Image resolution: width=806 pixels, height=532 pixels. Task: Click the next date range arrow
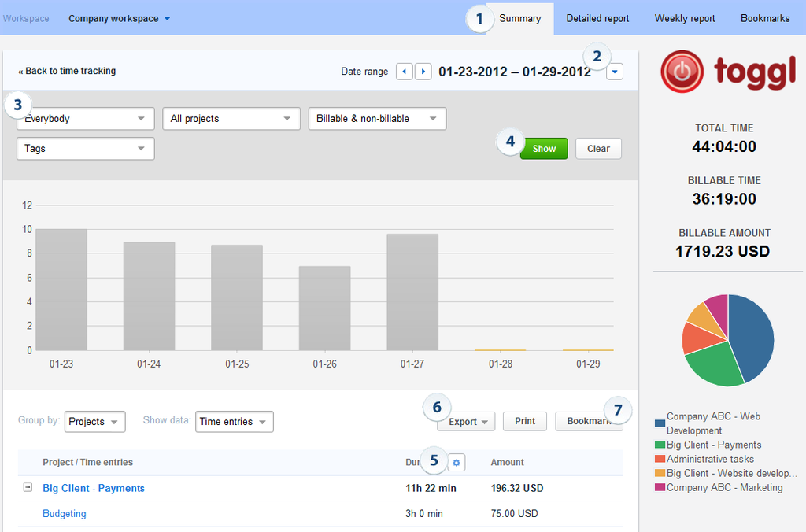pyautogui.click(x=423, y=72)
